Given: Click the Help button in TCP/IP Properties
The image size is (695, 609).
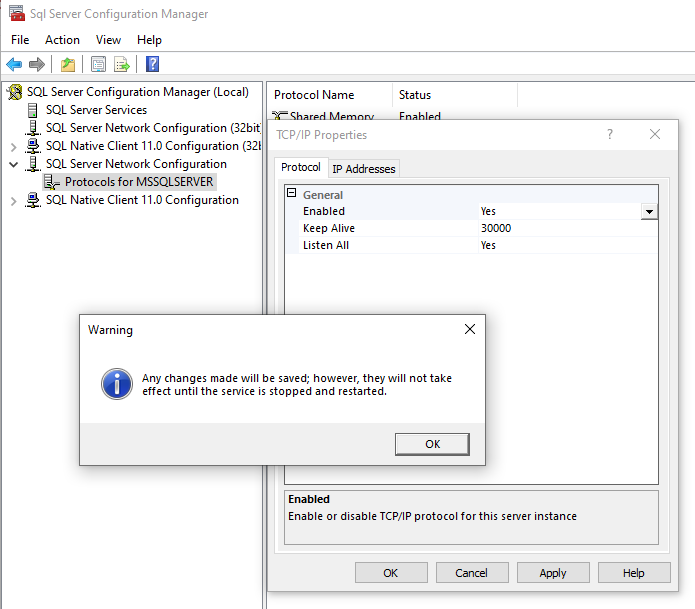Looking at the screenshot, I should (x=634, y=573).
